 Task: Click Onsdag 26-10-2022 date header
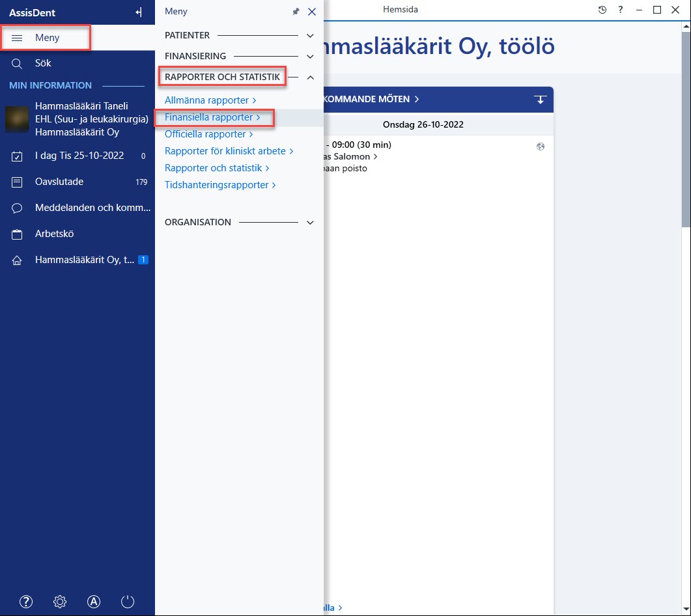(423, 124)
